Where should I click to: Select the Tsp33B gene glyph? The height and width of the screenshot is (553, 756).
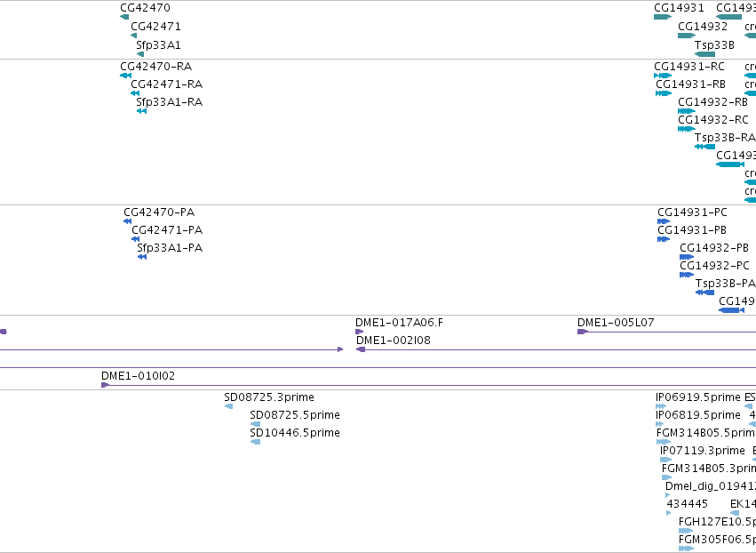[x=704, y=54]
